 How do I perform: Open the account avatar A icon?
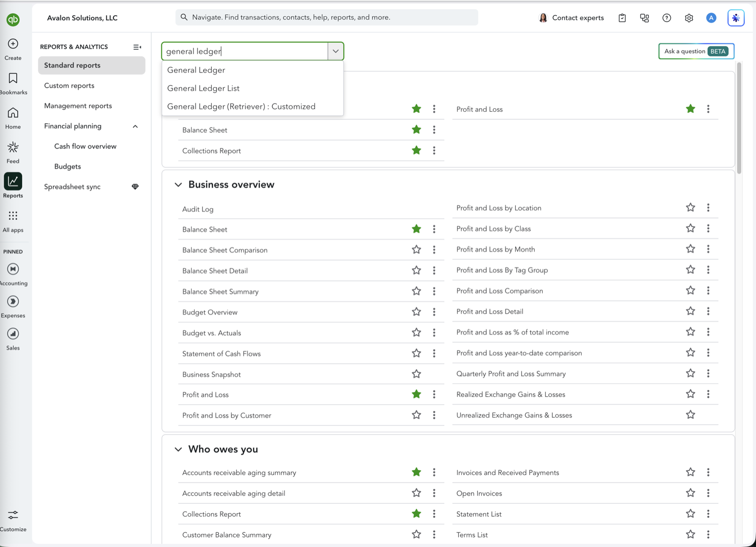pyautogui.click(x=711, y=18)
